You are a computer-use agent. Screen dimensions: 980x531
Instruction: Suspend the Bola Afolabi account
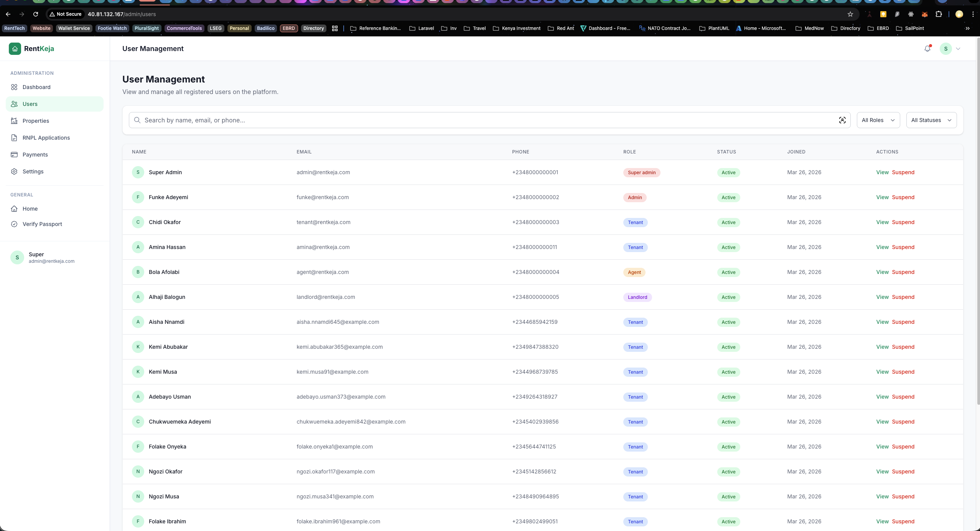tap(903, 272)
